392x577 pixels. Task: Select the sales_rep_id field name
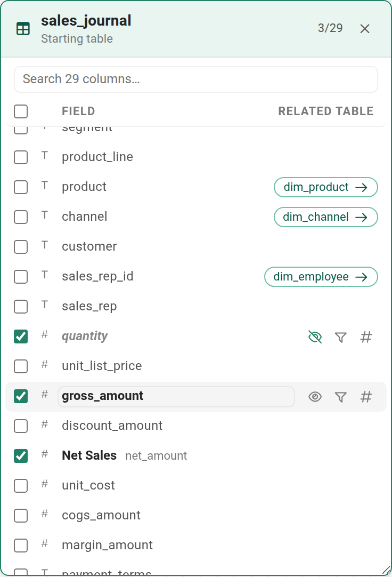(x=97, y=276)
